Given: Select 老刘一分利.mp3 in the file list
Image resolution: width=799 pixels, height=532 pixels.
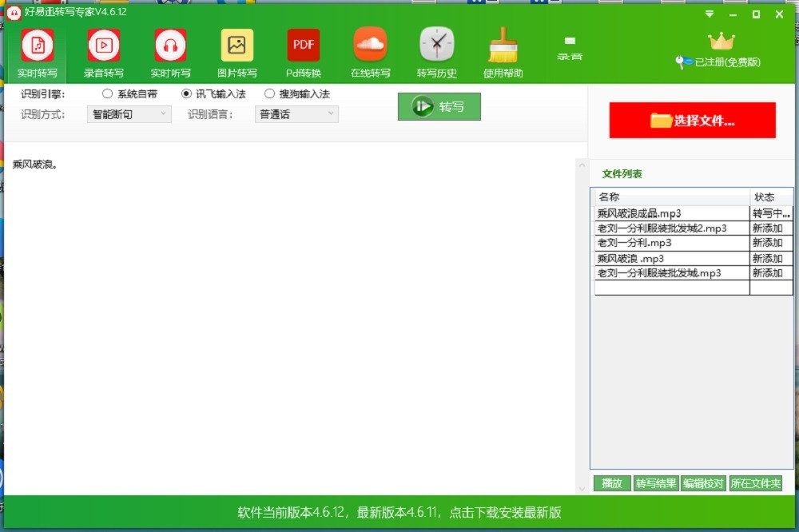Looking at the screenshot, I should pyautogui.click(x=671, y=243).
